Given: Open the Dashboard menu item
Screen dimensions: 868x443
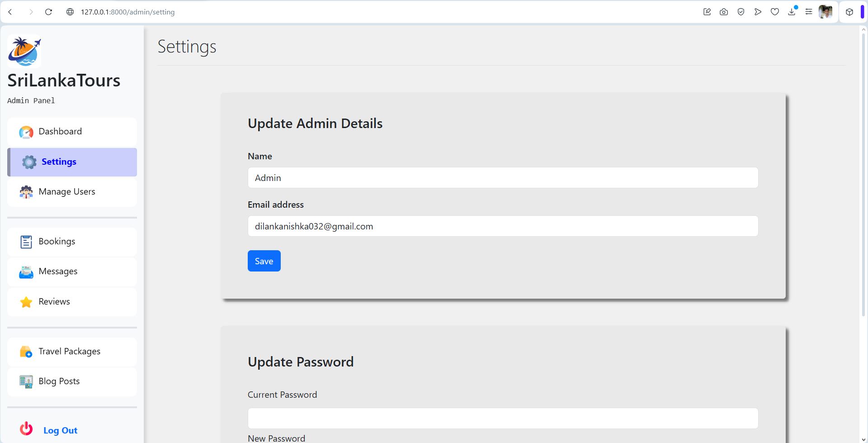Looking at the screenshot, I should tap(72, 132).
